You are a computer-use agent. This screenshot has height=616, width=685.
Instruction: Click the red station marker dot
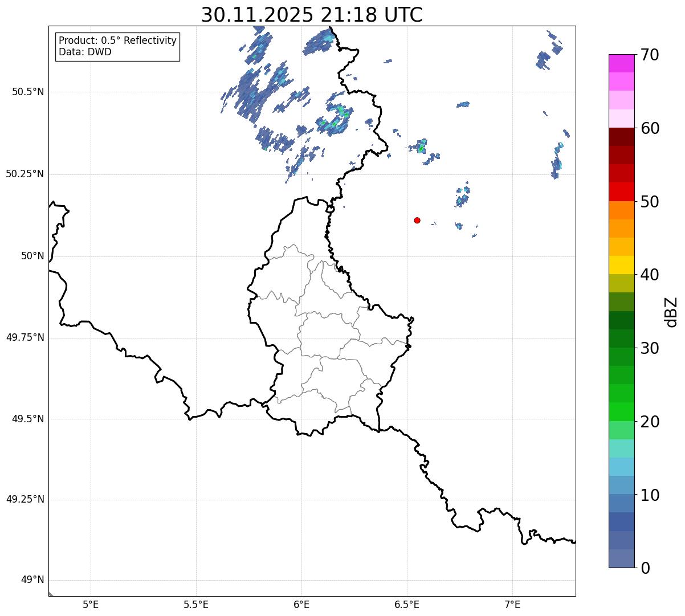pos(417,220)
